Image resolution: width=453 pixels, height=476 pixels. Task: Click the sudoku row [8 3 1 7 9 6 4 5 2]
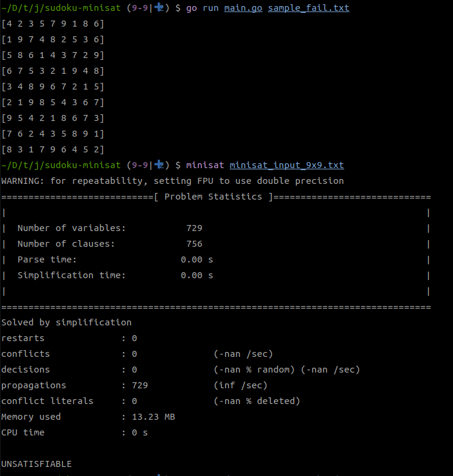click(53, 149)
